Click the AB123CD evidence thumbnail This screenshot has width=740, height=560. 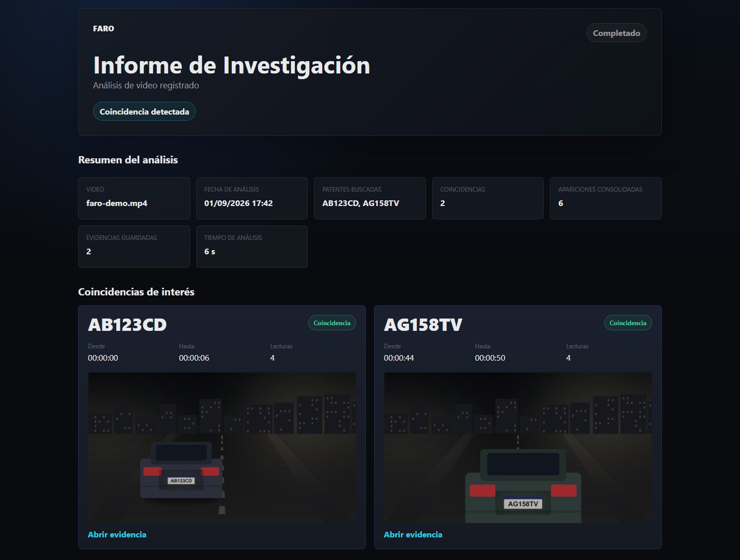(x=222, y=447)
